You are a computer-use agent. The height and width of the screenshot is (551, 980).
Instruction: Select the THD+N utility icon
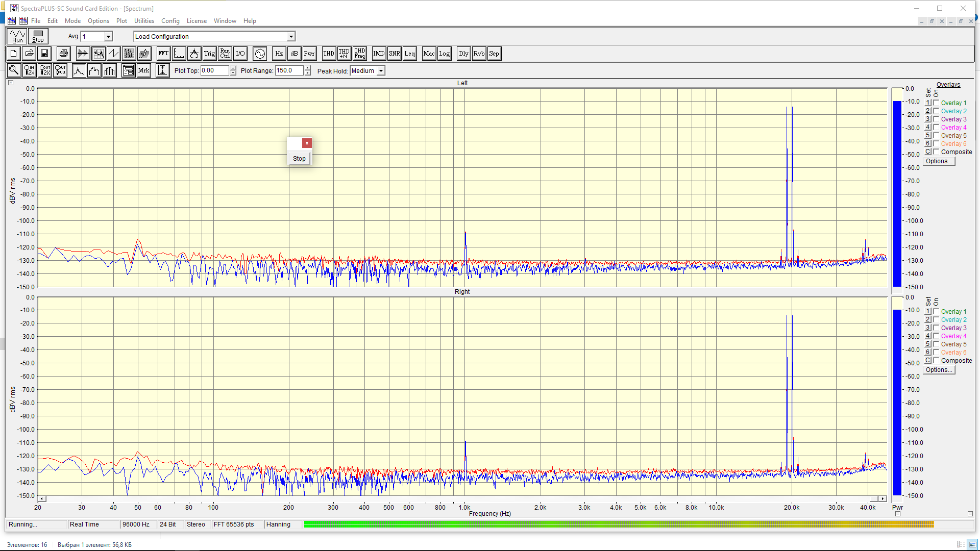click(344, 54)
